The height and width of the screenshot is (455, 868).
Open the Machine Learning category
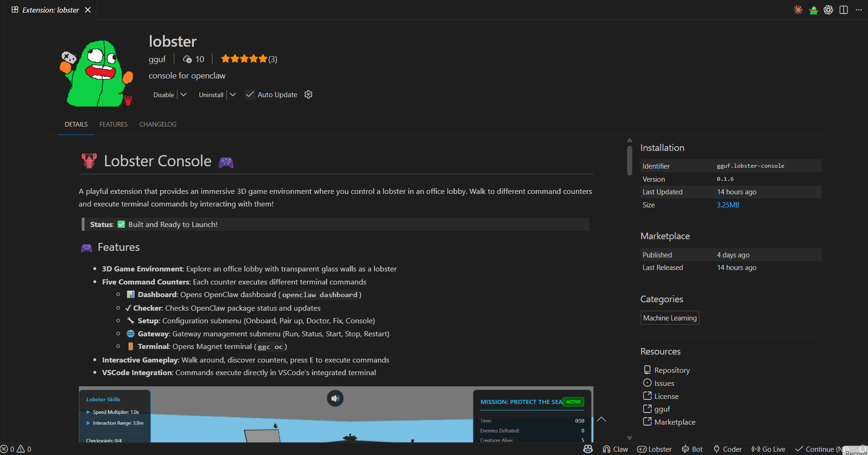click(670, 318)
